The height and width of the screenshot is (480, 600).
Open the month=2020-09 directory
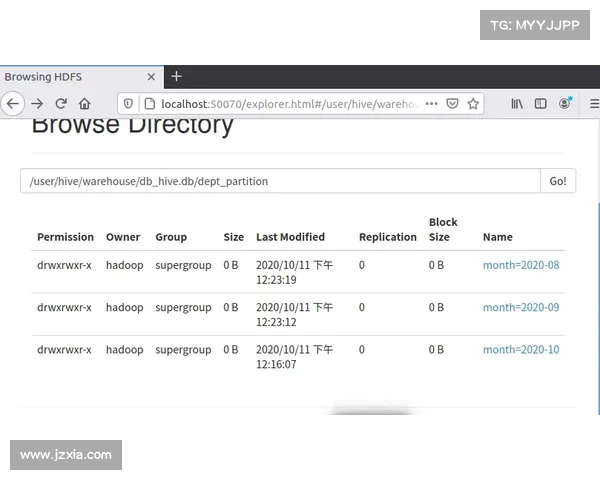tap(520, 308)
